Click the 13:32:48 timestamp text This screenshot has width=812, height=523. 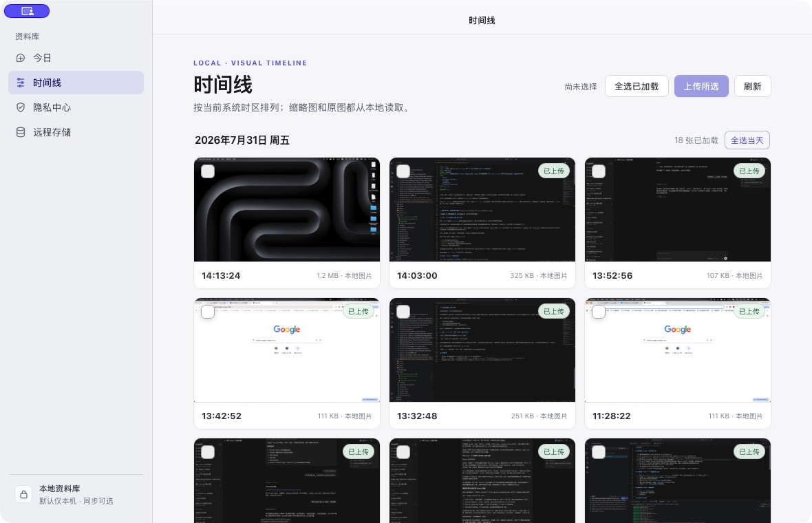tap(418, 416)
